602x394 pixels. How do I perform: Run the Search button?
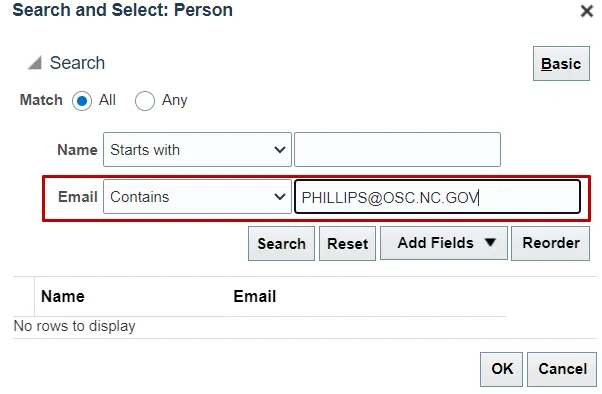coord(281,243)
